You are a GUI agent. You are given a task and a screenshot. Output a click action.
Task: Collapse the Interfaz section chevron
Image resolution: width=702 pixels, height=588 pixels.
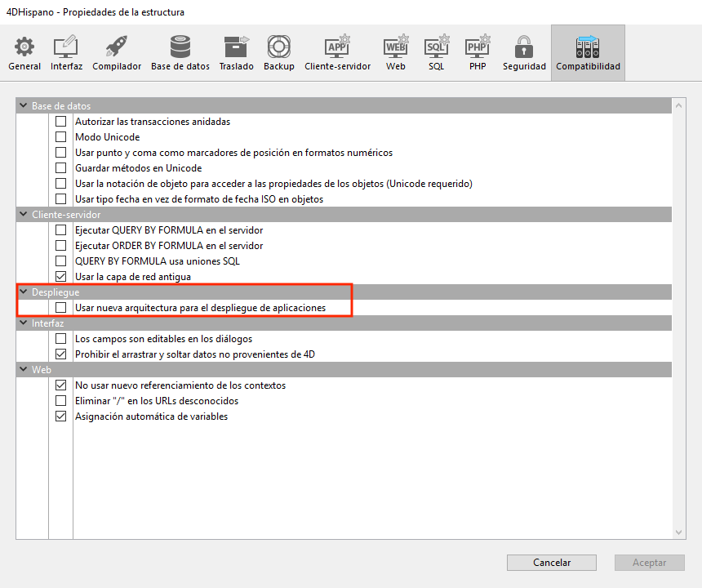pyautogui.click(x=24, y=323)
